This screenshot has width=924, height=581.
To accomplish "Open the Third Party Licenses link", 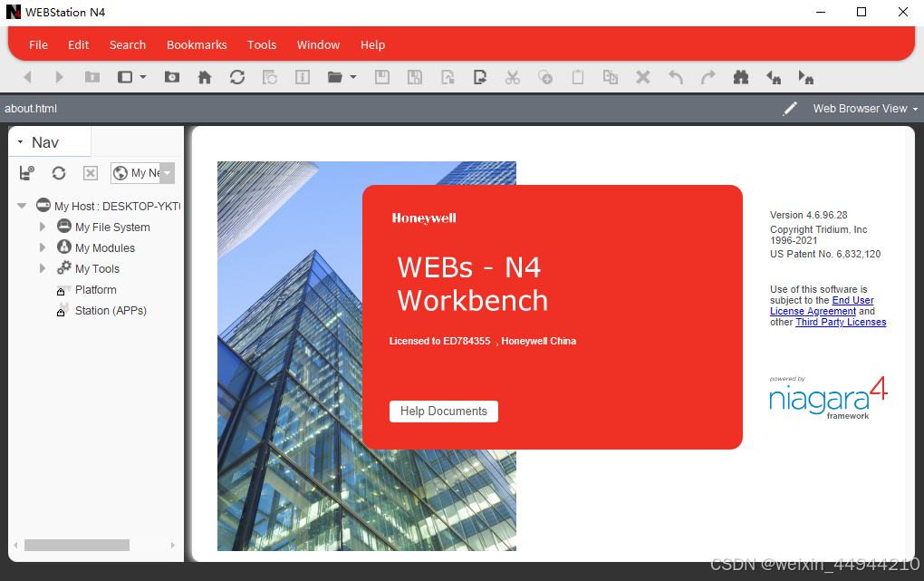I will pyautogui.click(x=841, y=322).
